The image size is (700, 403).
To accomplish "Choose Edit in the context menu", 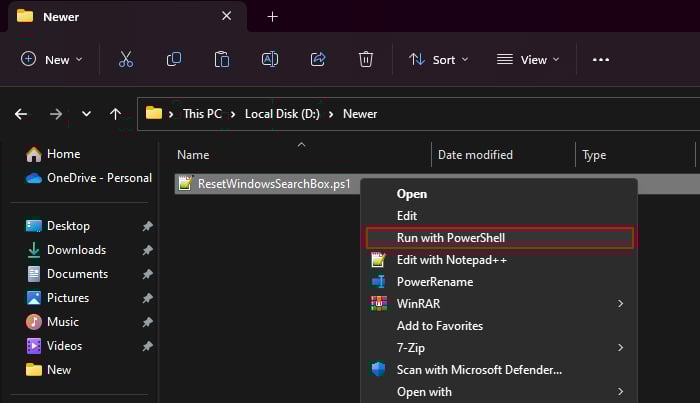I will click(x=499, y=216).
